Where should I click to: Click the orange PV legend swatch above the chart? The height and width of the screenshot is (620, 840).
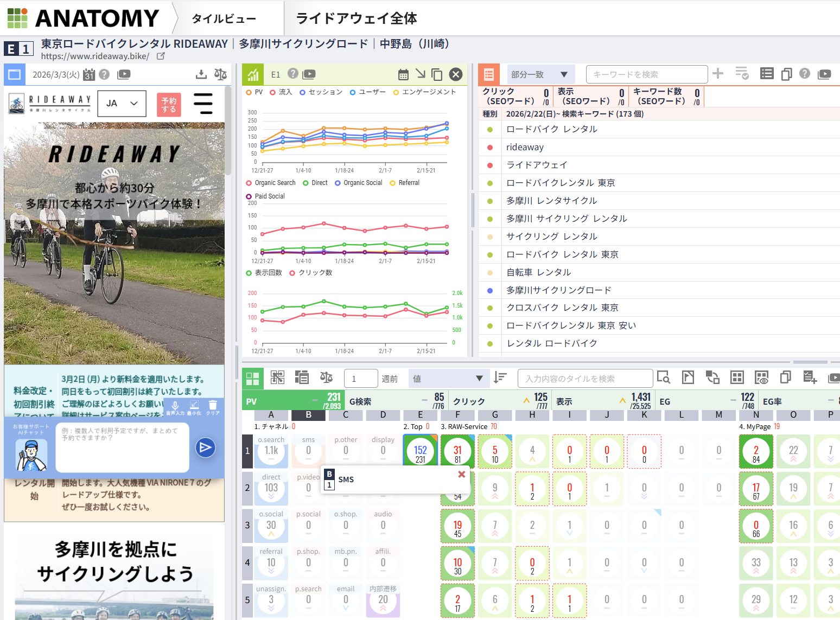[x=249, y=92]
